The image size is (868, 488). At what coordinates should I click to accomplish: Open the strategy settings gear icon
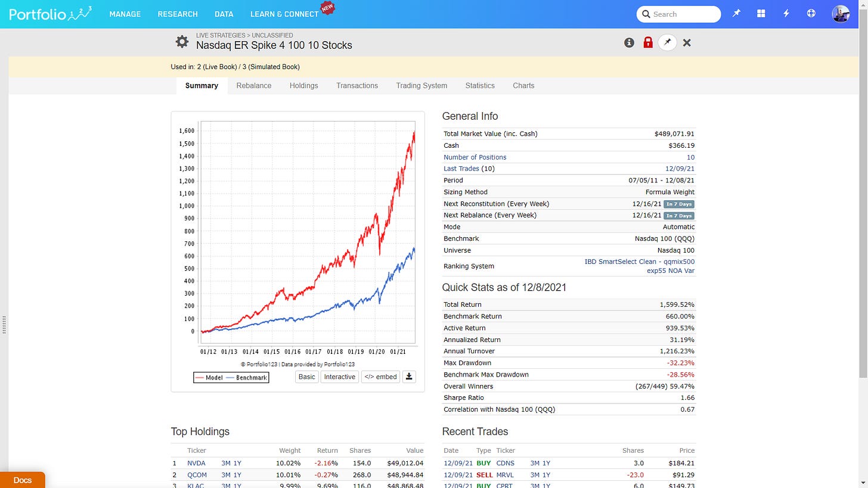pos(182,42)
